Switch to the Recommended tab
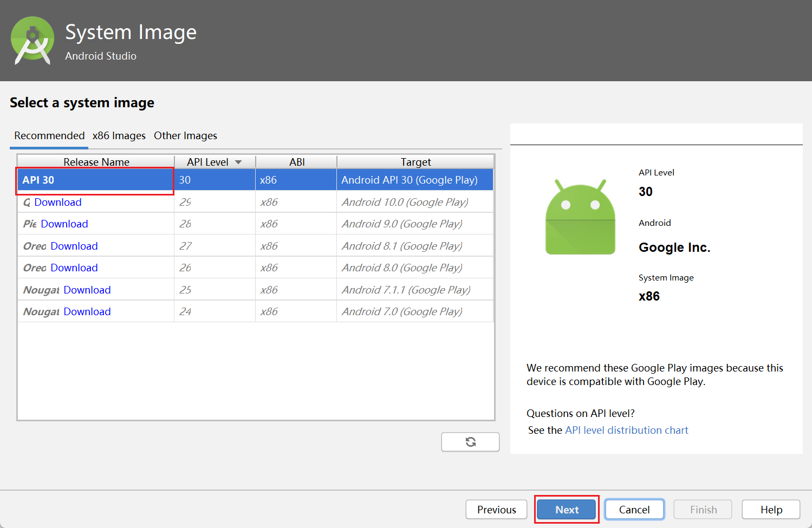 tap(49, 135)
